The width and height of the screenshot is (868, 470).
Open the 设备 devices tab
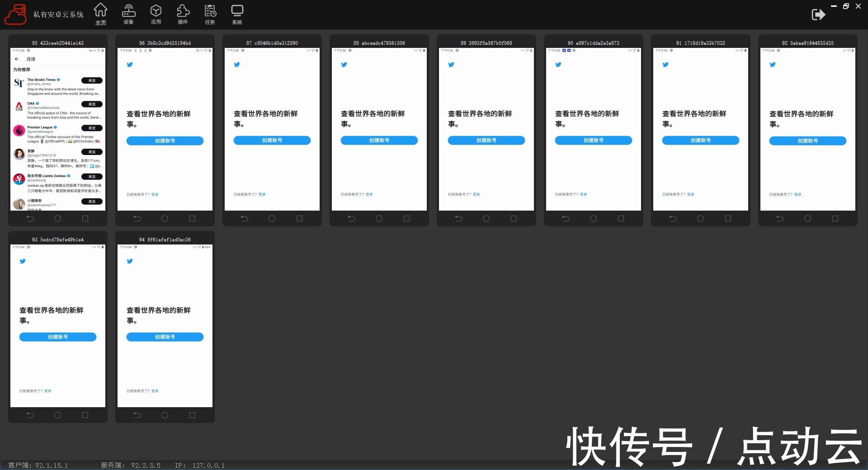point(128,14)
